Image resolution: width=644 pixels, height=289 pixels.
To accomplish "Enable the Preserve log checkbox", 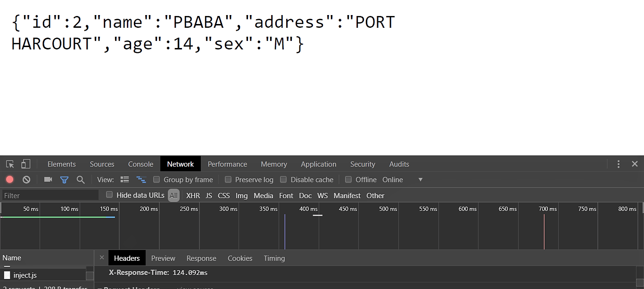I will (228, 179).
